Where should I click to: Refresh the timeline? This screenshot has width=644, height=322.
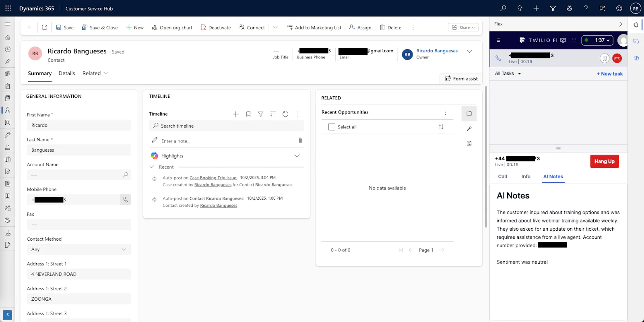point(285,114)
